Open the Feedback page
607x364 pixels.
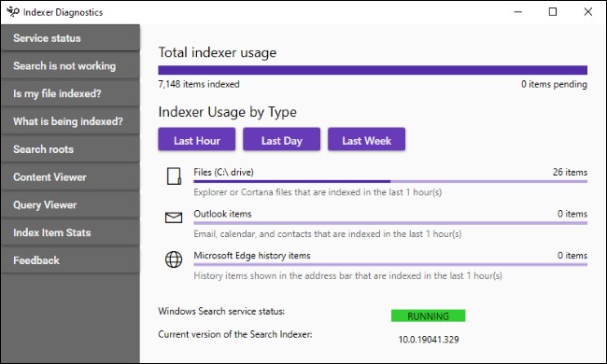tap(70, 260)
